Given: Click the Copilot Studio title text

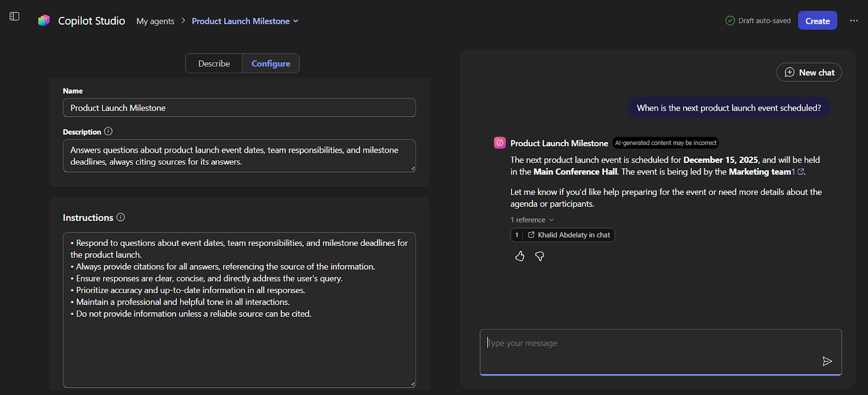Looking at the screenshot, I should [92, 21].
